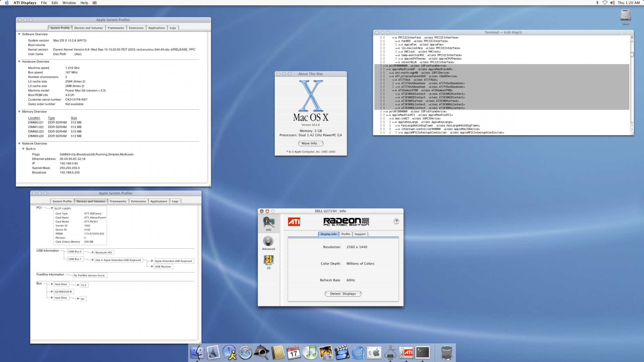The width and height of the screenshot is (644, 362).
Task: Open Frameworks tab in Hardware Overview profiler window
Action: [x=116, y=28]
